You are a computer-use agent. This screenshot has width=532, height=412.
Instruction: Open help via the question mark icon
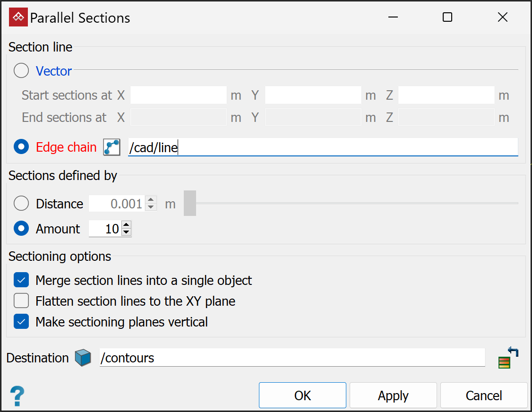tap(17, 396)
